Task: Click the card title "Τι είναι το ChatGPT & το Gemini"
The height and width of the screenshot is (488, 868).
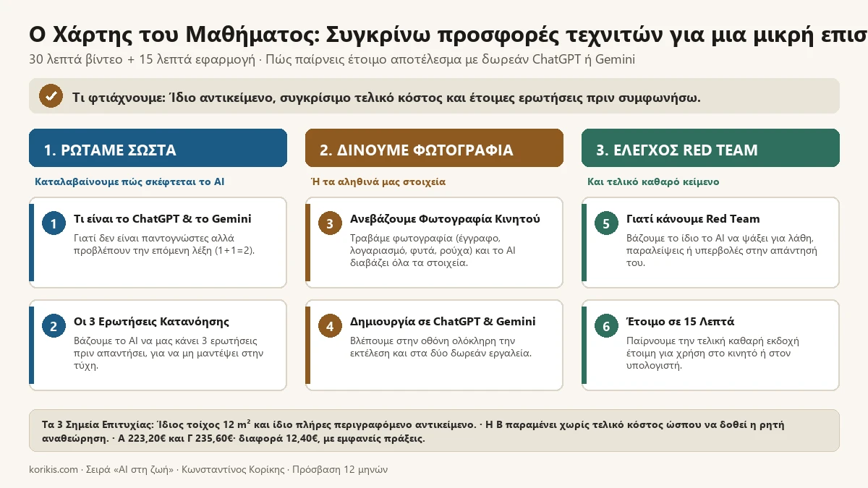Action: point(163,219)
